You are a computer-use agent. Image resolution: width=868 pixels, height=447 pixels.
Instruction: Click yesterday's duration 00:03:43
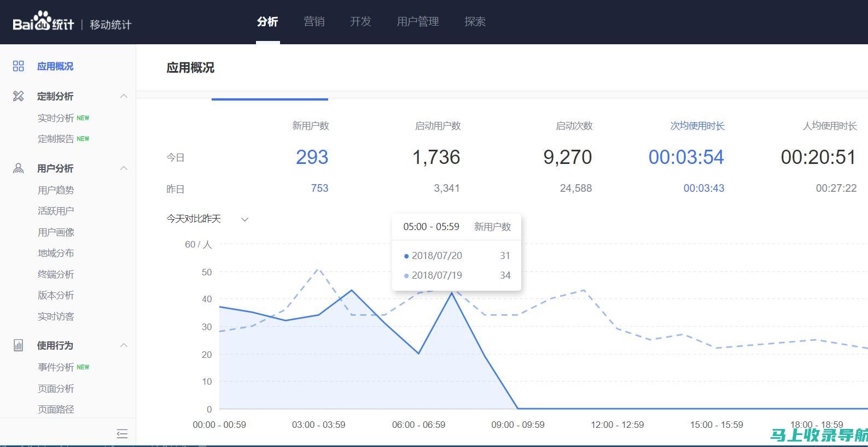pyautogui.click(x=704, y=189)
